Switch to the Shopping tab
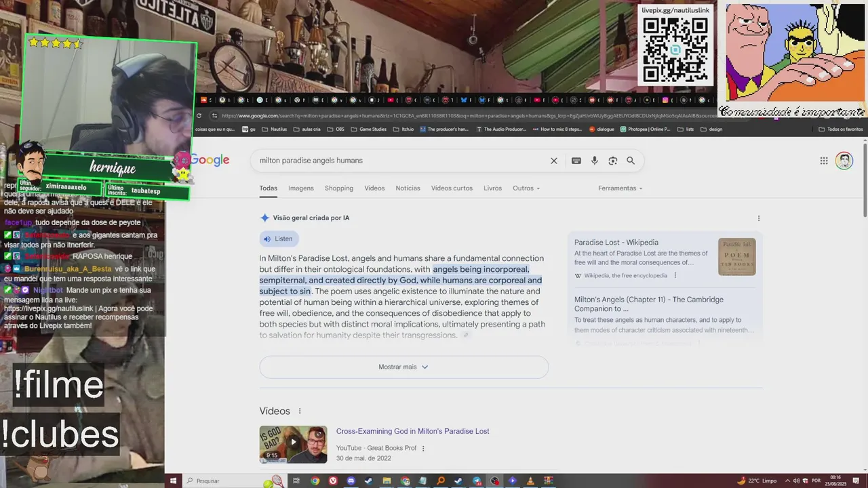This screenshot has width=868, height=488. click(x=339, y=188)
